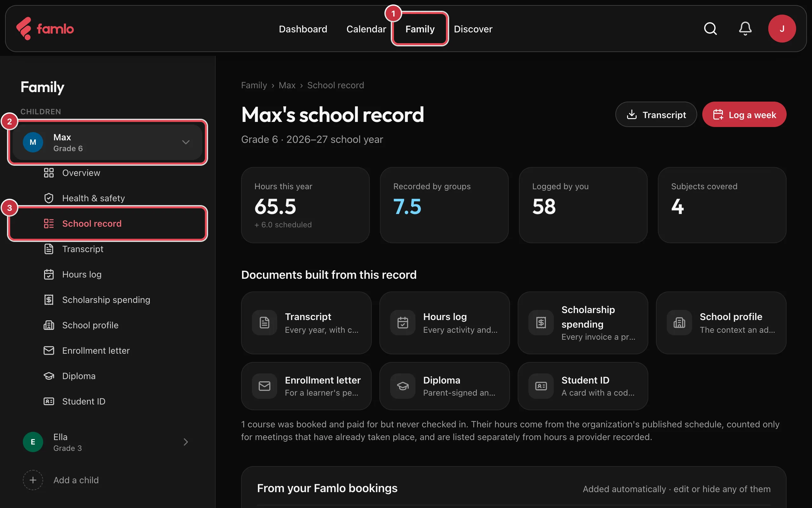
Task: Click the Hours this year 65.5 card
Action: point(305,205)
